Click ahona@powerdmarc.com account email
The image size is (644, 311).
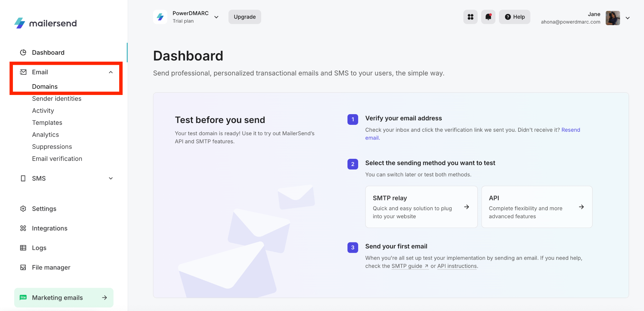coord(570,22)
